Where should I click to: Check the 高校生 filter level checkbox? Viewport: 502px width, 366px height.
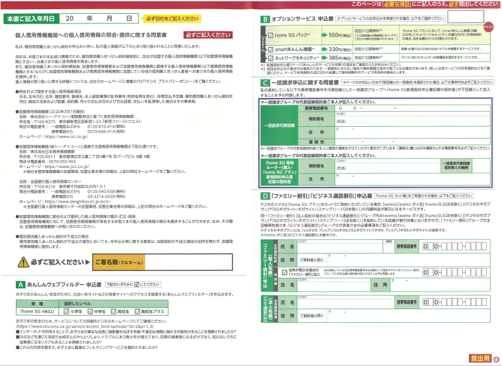tap(114, 311)
